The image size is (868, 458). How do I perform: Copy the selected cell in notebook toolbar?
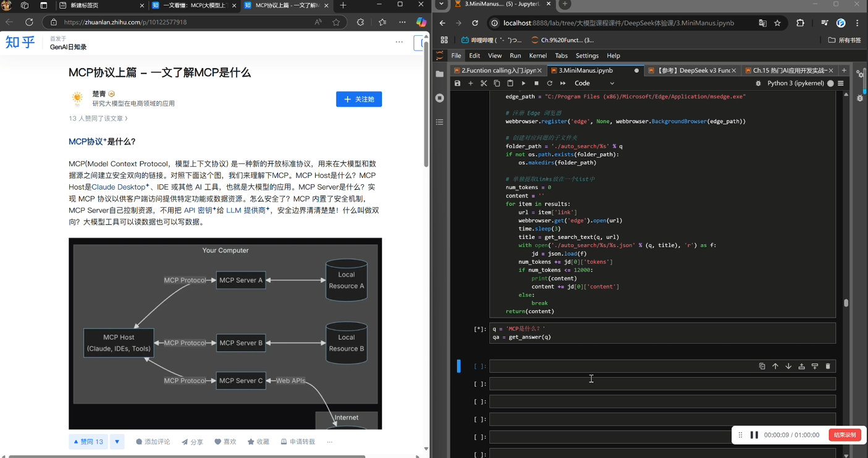497,83
